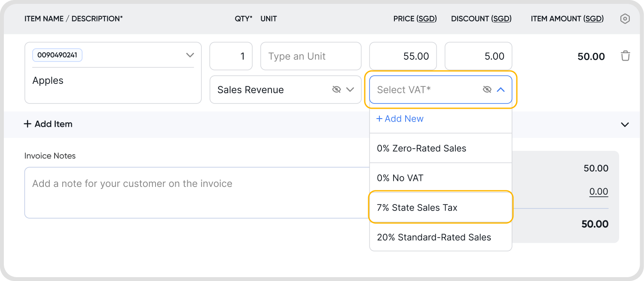The height and width of the screenshot is (281, 644).
Task: Open the Sales Revenue account dropdown
Action: point(350,89)
